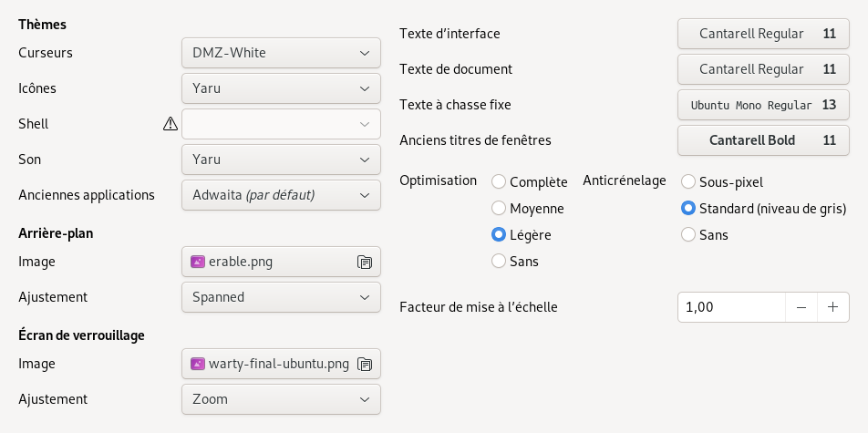Expand the Anciennes applications Adwaita dropdown

point(281,195)
